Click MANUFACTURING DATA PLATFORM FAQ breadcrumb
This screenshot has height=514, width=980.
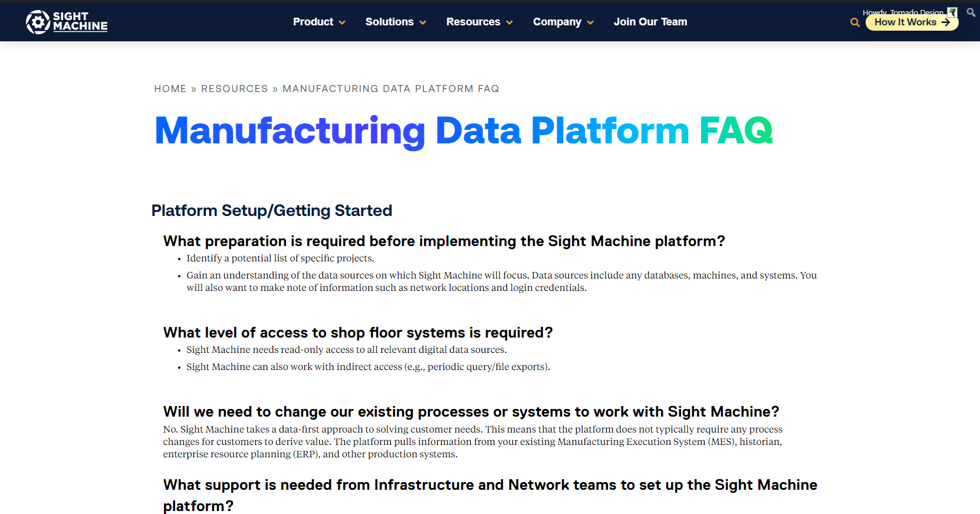pyautogui.click(x=391, y=89)
